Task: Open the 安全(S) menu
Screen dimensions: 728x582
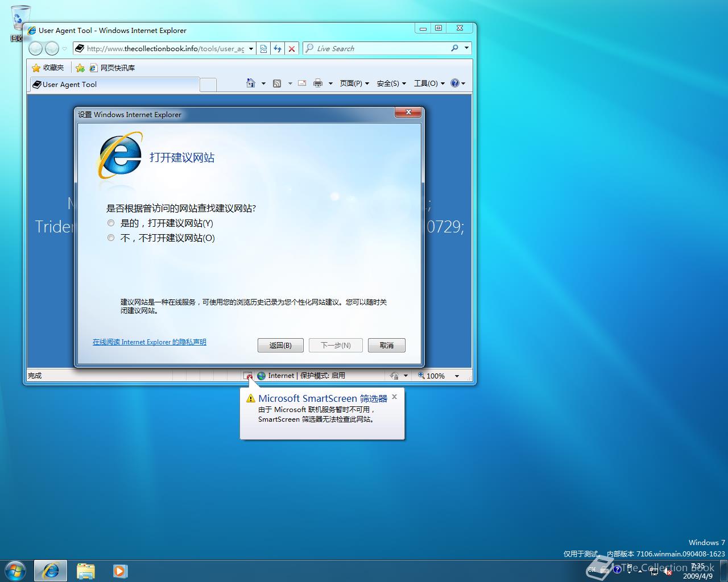Action: (391, 83)
